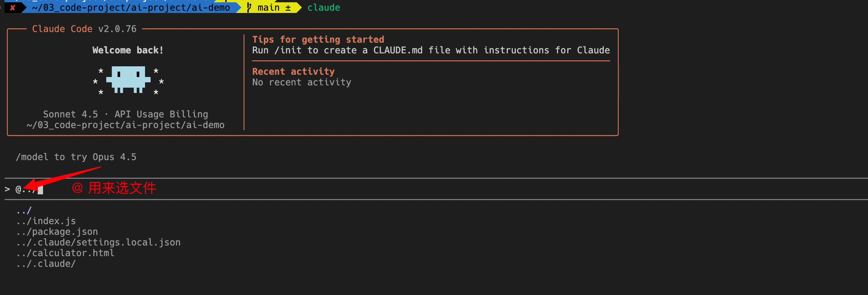Choose the ../.claude/ folder suggestion

pyautogui.click(x=46, y=264)
